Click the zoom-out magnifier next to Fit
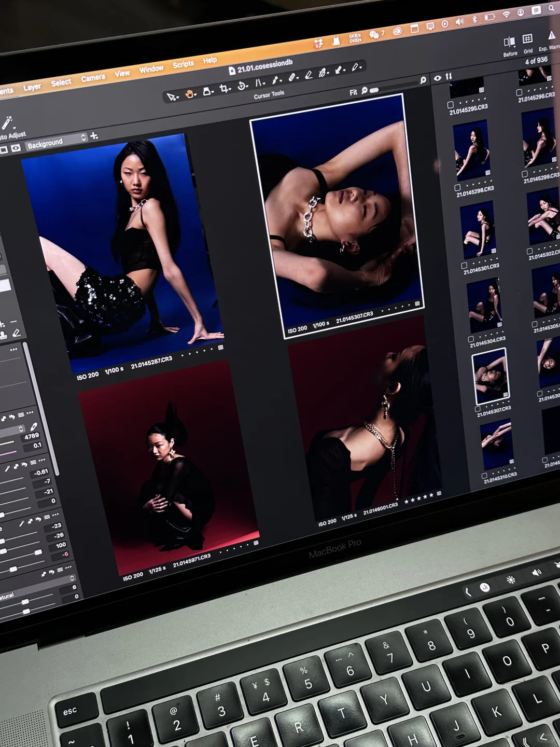 [x=365, y=90]
